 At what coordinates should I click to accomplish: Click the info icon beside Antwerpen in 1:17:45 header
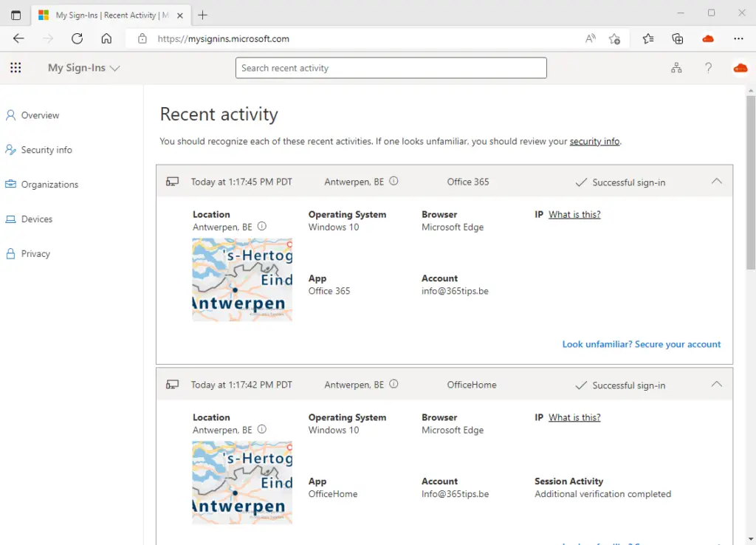[x=394, y=182]
